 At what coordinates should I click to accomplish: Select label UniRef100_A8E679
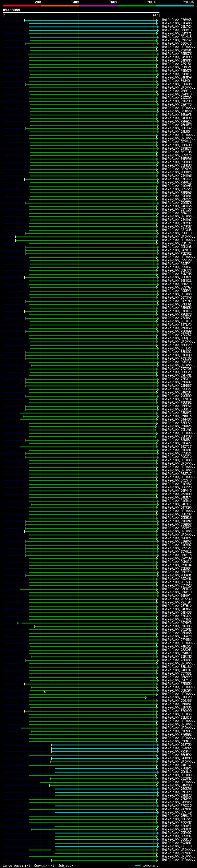(176, 71)
